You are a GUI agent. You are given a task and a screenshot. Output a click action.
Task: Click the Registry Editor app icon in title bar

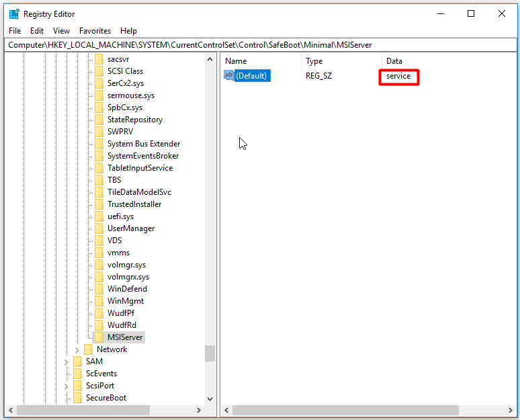click(x=14, y=14)
